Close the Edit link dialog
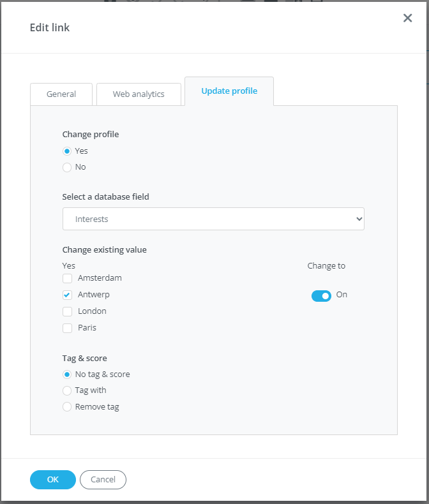Viewport: 429px width, 504px height. [407, 19]
